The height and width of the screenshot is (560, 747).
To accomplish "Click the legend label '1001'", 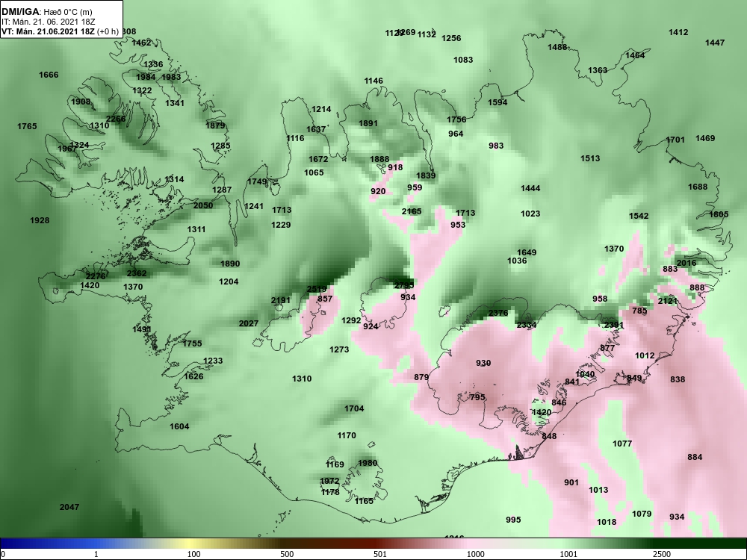I will 568,554.
